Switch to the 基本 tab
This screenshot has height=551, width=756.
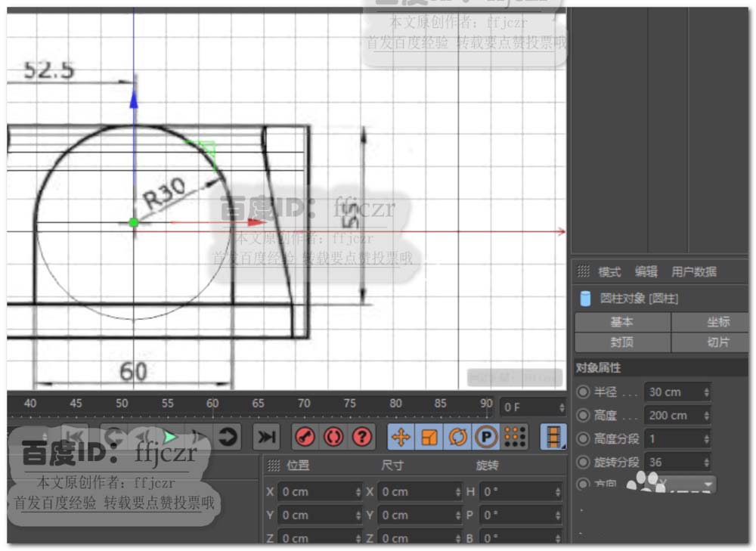tap(622, 321)
